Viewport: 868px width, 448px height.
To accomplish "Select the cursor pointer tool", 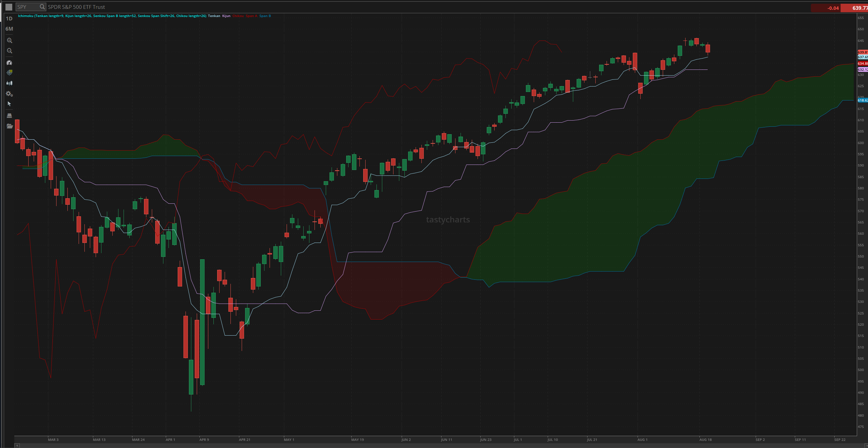I will pos(9,104).
